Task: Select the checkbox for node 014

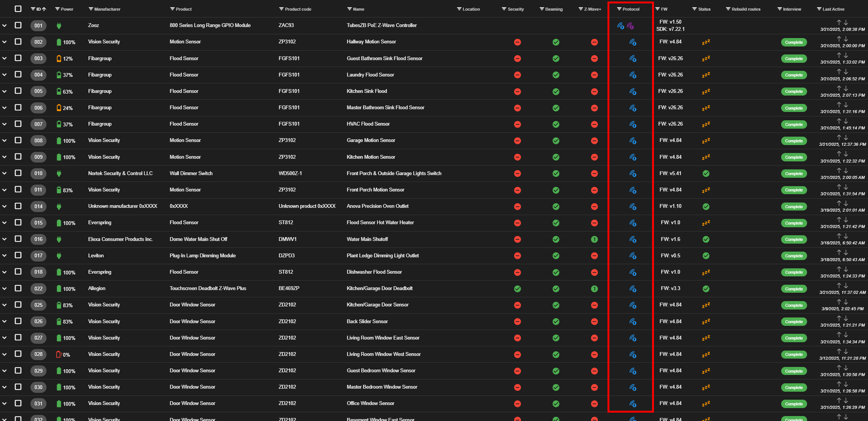Action: (x=18, y=206)
